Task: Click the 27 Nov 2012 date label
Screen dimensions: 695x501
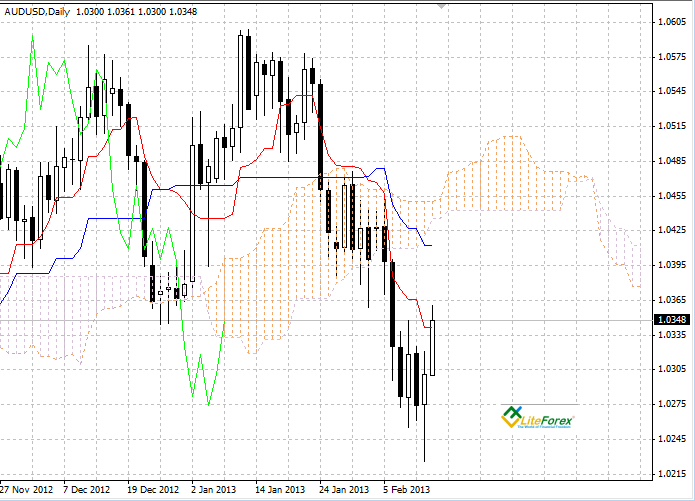Action: click(26, 489)
